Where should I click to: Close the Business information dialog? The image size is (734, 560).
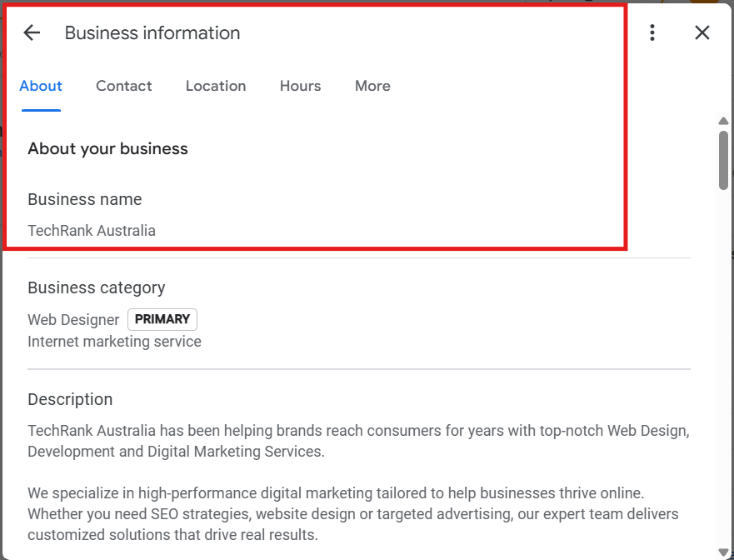[702, 32]
